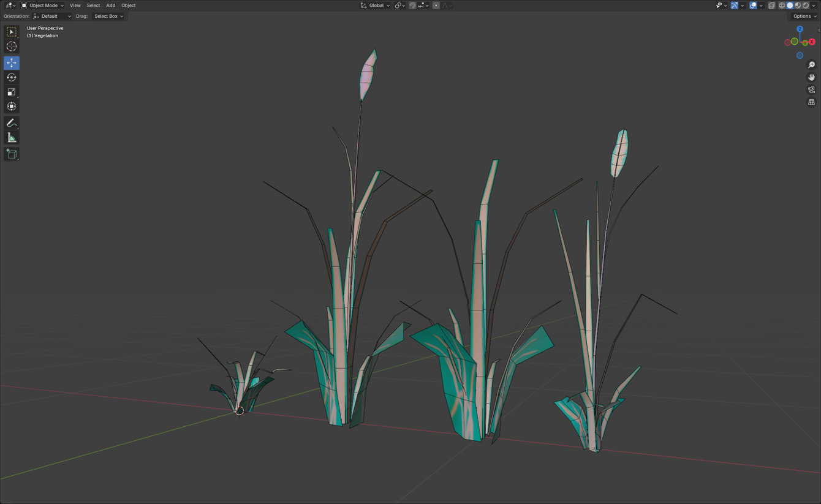Select the Rotate tool in the toolbar
This screenshot has height=504, width=821.
12,77
